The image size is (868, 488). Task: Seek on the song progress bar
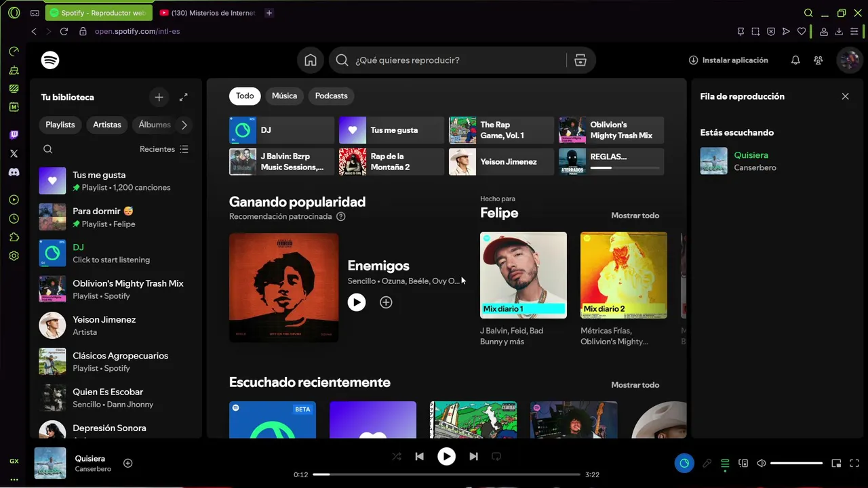[446, 474]
